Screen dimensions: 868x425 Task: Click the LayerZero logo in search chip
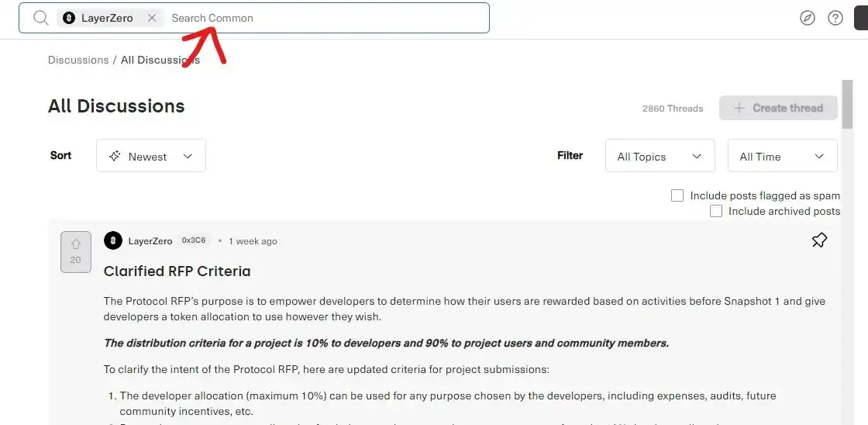(69, 18)
